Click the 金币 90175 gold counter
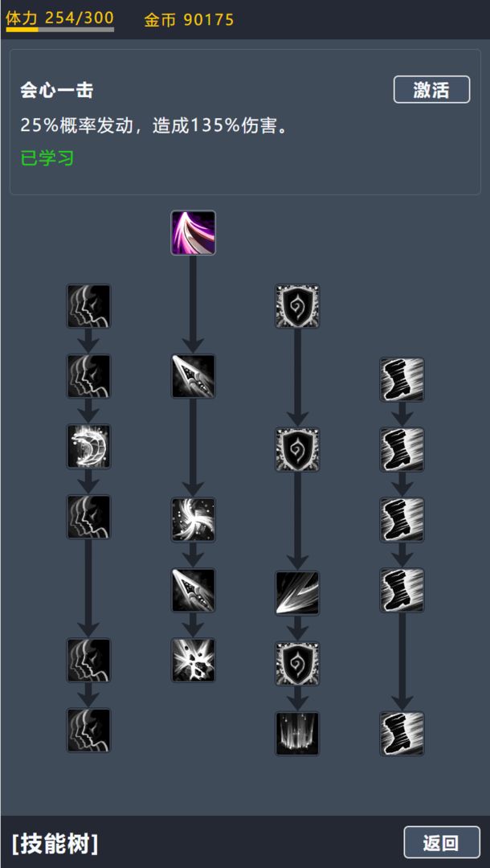The width and height of the screenshot is (490, 868). click(x=189, y=20)
